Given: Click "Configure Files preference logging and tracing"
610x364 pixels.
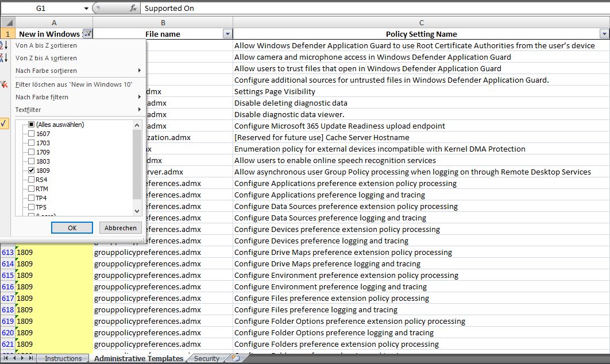Looking at the screenshot, I should [422, 309].
